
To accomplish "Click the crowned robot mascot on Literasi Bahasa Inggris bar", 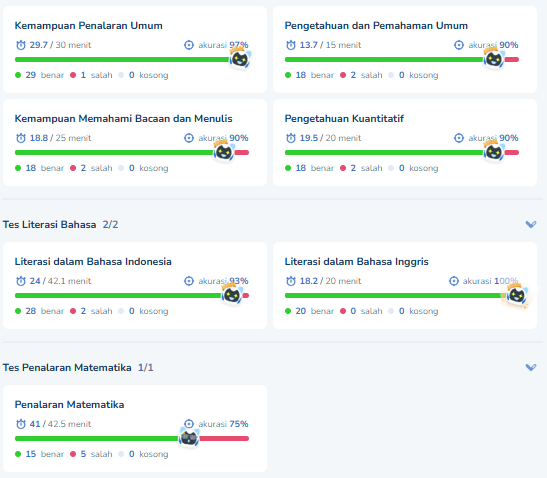I will (517, 294).
